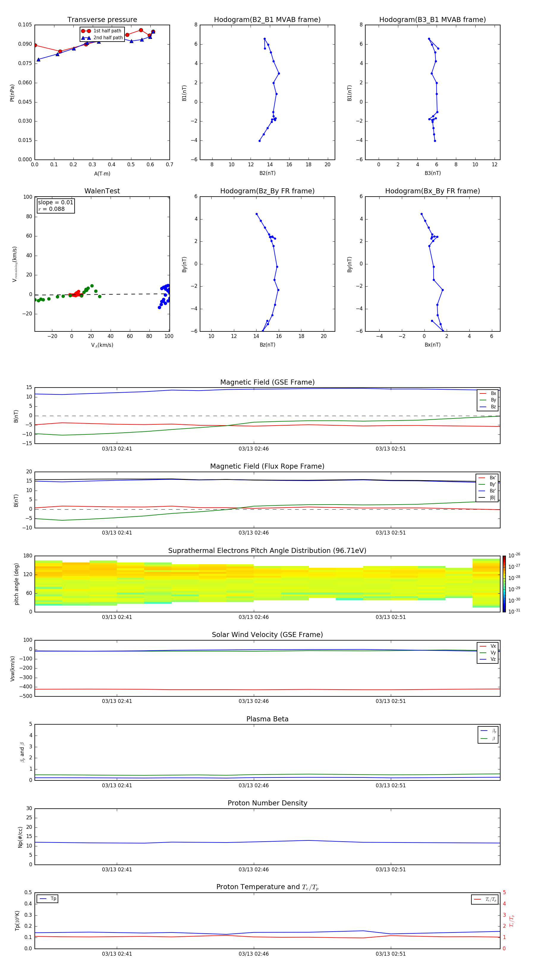This screenshot has height=980, width=535.
Task: Click the 'Tp' legend entry in temperature plot
Action: coord(48,899)
